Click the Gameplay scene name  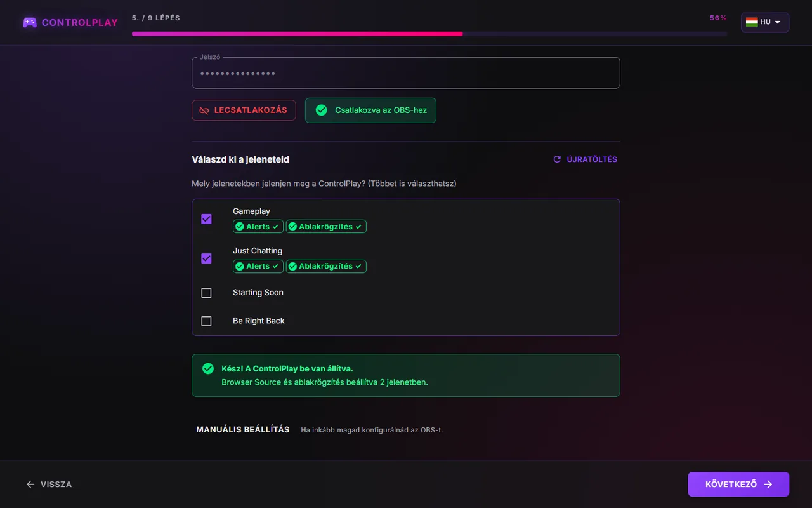251,211
